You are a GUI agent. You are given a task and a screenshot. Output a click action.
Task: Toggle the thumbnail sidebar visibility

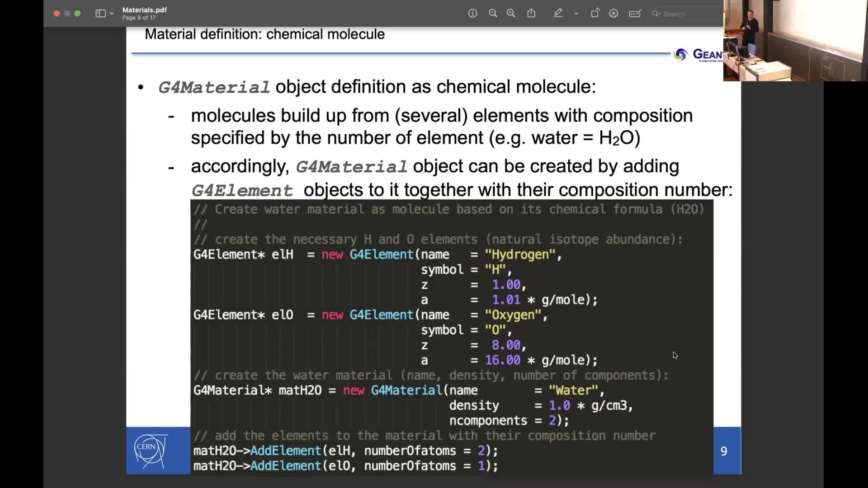100,14
